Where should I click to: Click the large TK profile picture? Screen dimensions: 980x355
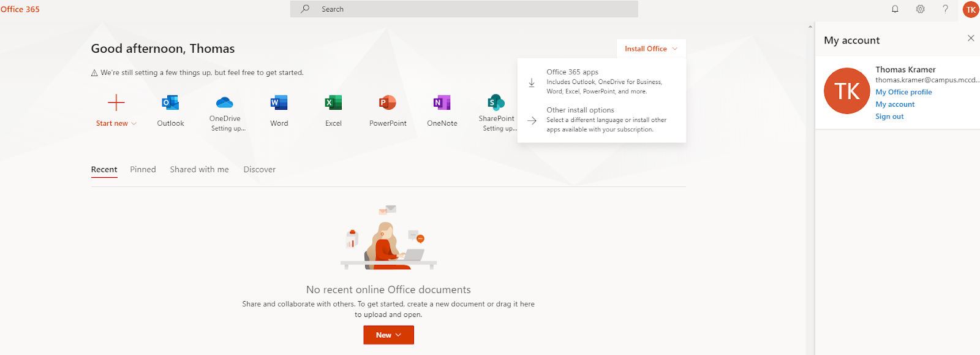(847, 91)
